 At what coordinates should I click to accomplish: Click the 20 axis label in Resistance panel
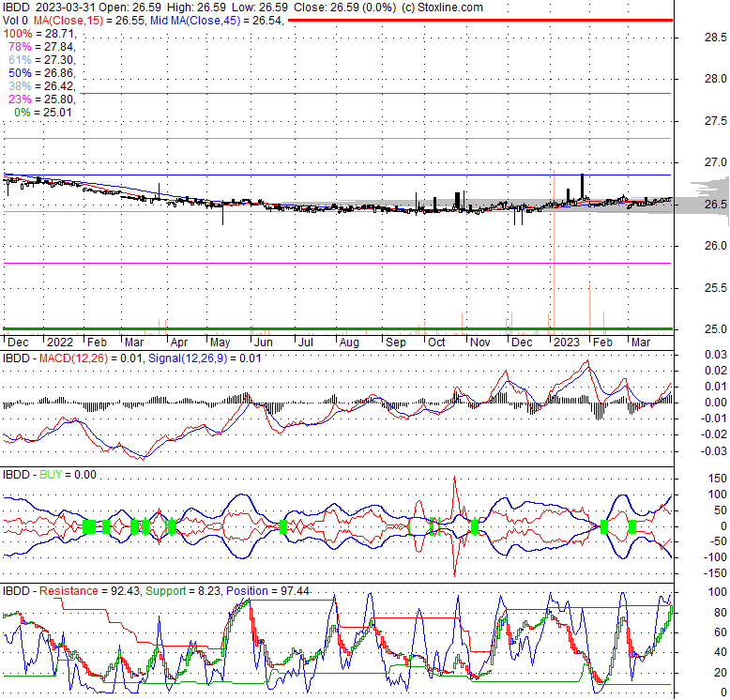[721, 673]
